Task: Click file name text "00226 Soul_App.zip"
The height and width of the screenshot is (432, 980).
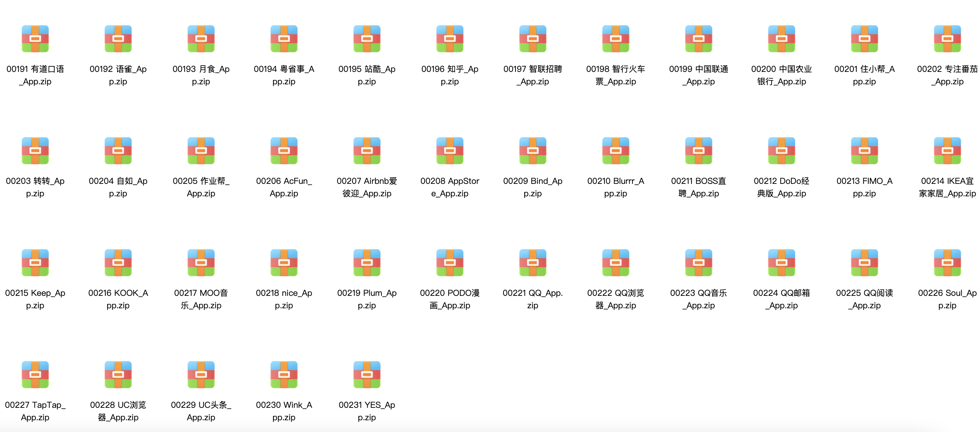Action: 947,299
